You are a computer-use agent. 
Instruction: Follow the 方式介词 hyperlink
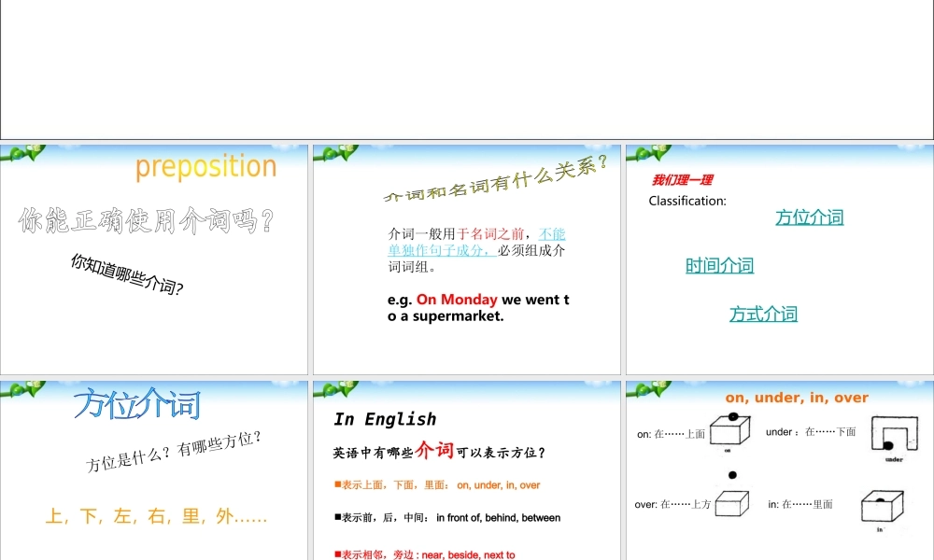[x=764, y=314]
